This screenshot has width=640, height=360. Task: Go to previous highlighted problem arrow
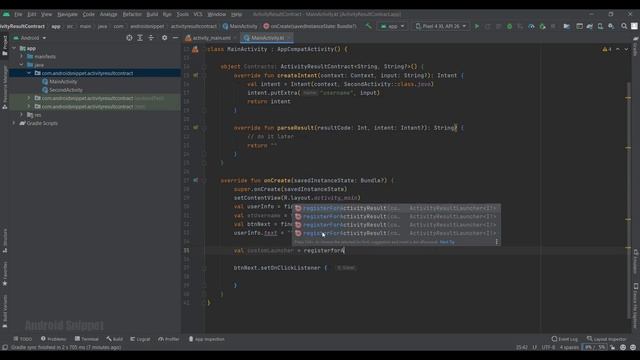coord(618,49)
